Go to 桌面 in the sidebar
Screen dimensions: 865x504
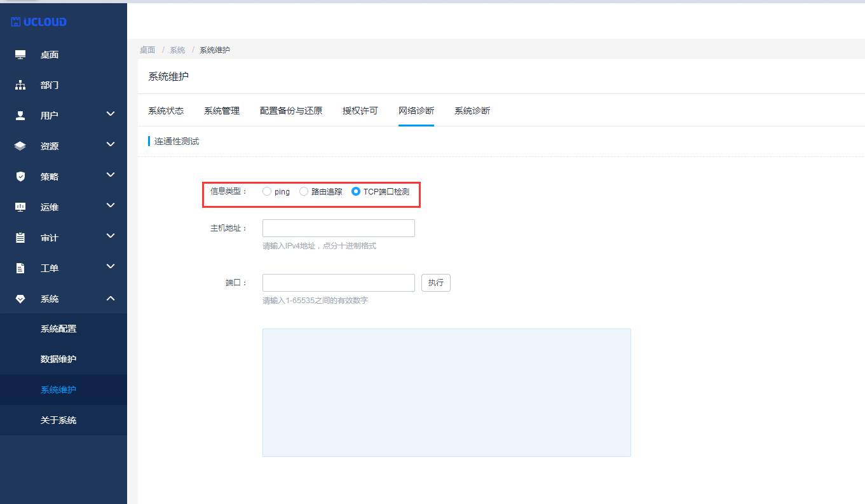(50, 55)
